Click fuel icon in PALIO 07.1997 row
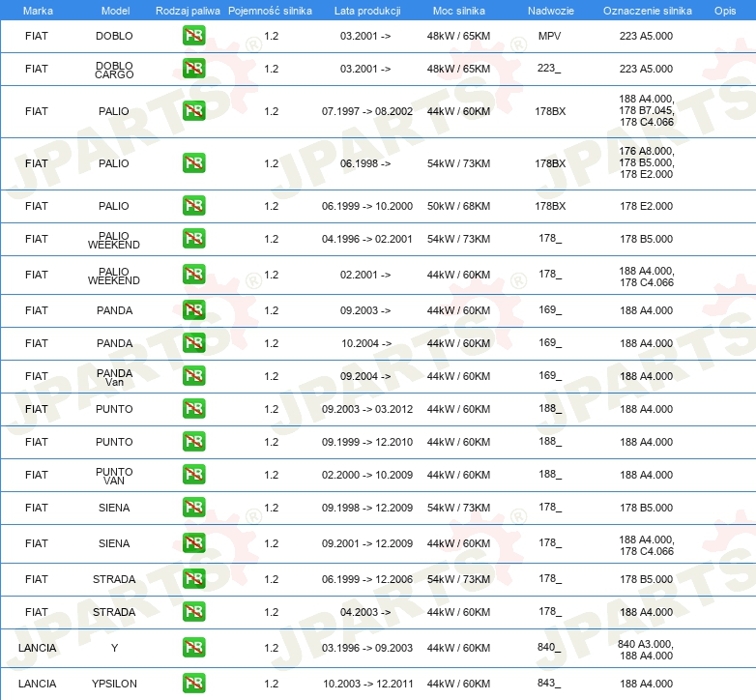Screen dimensions: 756x700 coord(193,111)
